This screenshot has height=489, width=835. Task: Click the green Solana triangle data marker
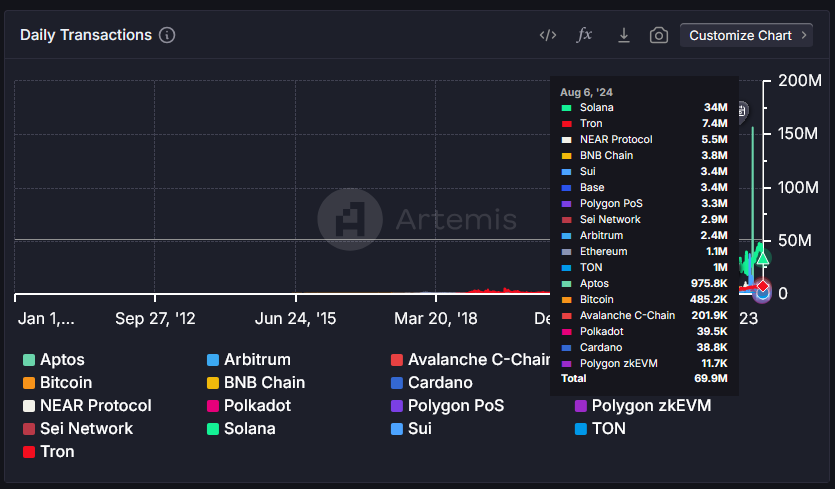point(763,259)
